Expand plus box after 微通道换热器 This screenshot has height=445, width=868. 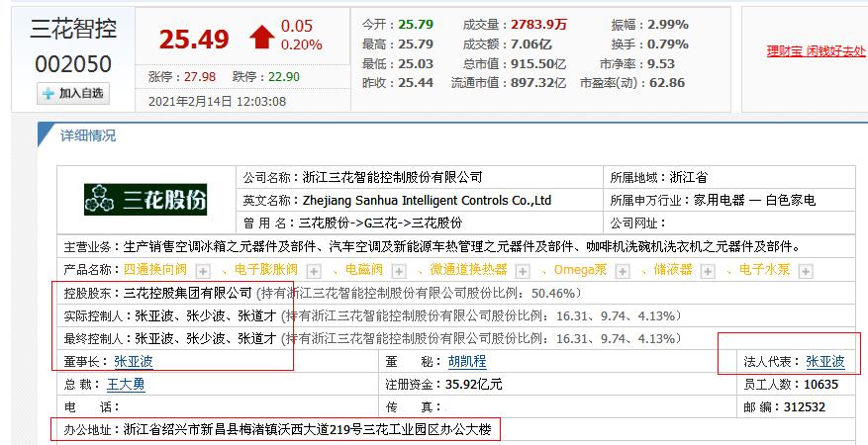tap(523, 271)
